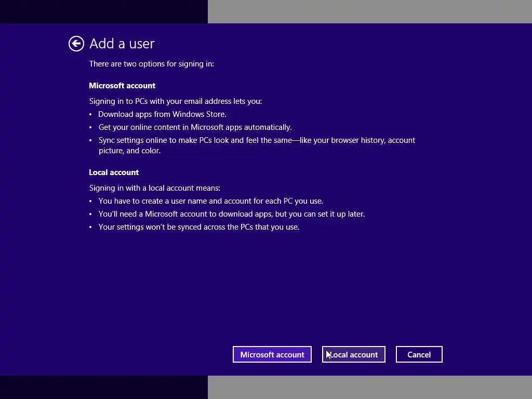This screenshot has width=532, height=399.
Task: Click 'Signing in with a local account means:' line
Action: coord(155,188)
